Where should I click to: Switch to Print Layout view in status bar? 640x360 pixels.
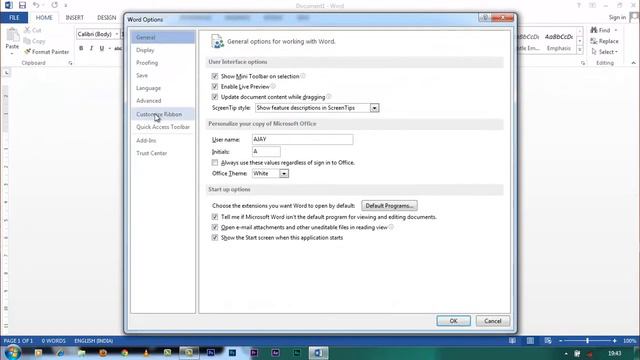[530, 341]
